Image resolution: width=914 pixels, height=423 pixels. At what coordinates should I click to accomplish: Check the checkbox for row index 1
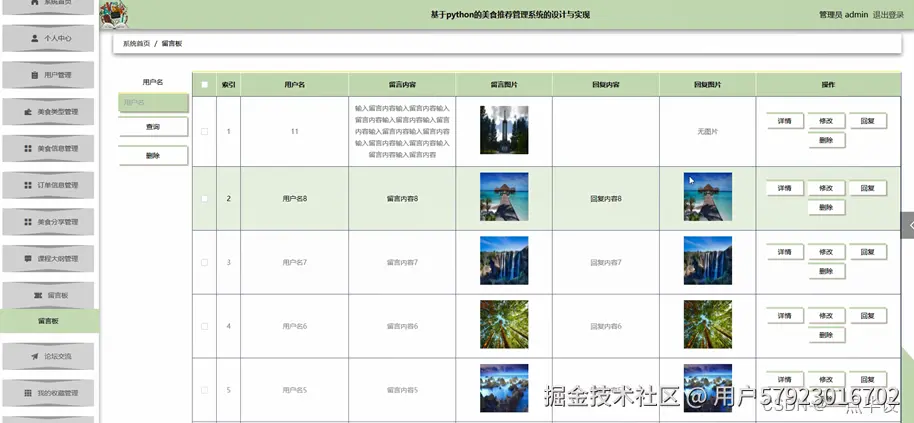(205, 132)
